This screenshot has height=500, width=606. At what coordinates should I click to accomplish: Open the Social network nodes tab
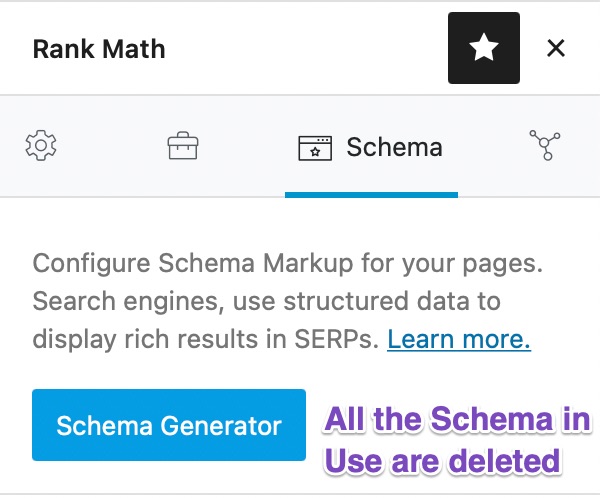click(545, 145)
